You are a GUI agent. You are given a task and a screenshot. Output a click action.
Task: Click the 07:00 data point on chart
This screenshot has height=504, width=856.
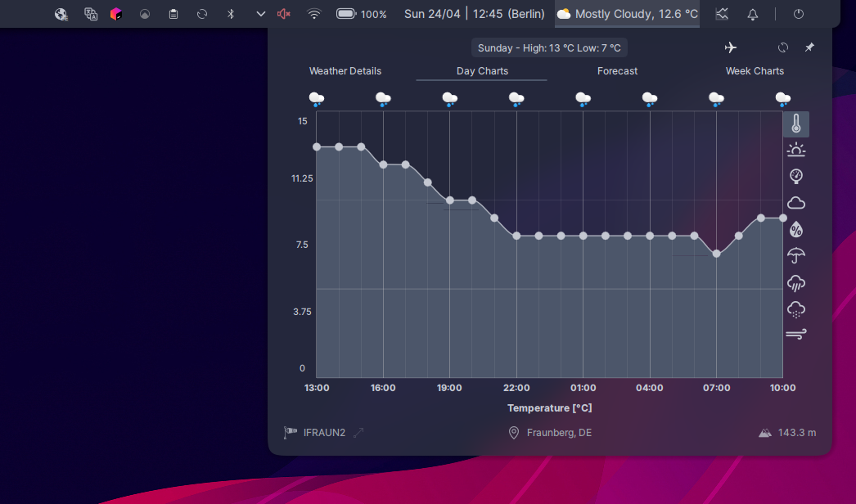pos(716,254)
